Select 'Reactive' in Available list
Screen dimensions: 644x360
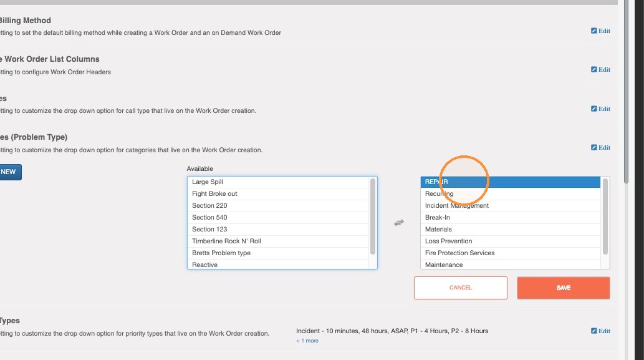[277, 265]
